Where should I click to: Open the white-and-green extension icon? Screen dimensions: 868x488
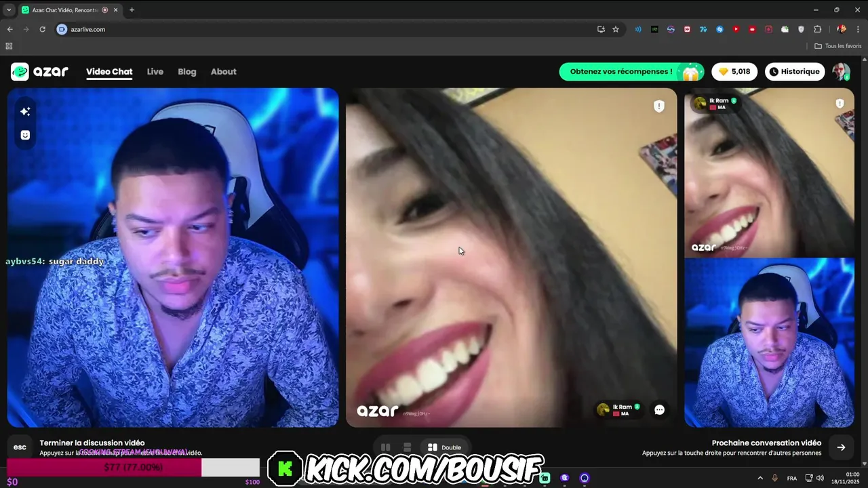785,29
